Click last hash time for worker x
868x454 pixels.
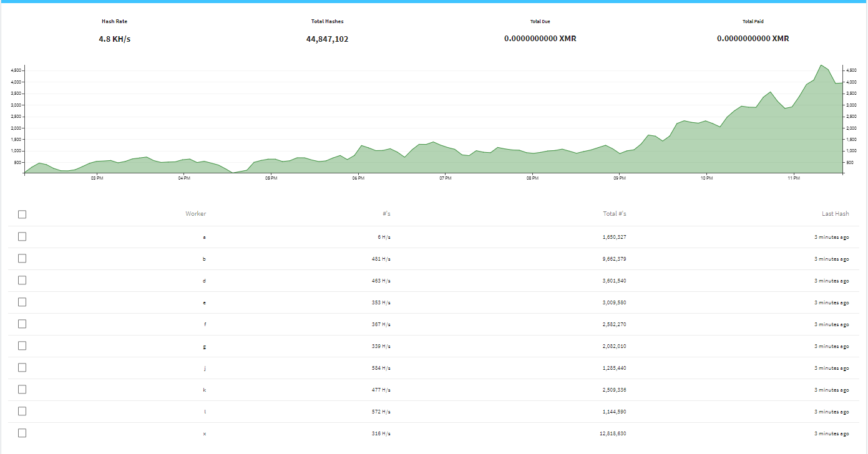tap(831, 433)
